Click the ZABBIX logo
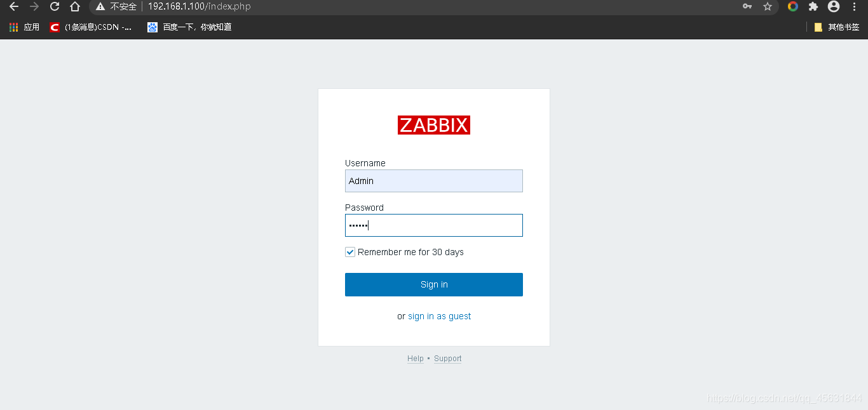868x410 pixels. [x=434, y=125]
